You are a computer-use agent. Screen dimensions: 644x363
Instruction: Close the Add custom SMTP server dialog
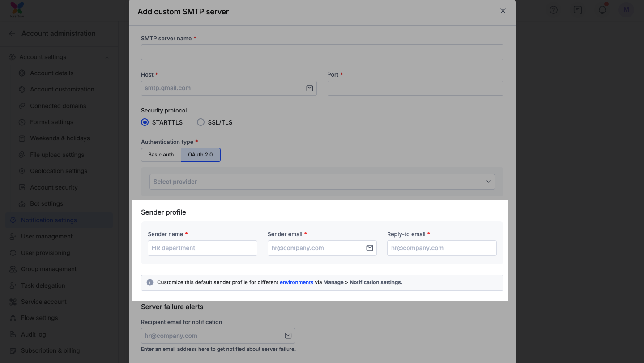503,11
